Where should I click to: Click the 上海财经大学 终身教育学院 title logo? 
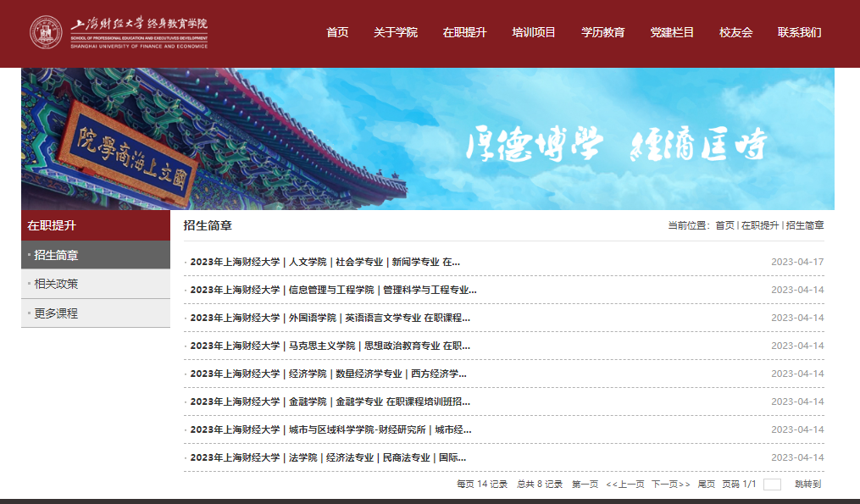pos(139,32)
